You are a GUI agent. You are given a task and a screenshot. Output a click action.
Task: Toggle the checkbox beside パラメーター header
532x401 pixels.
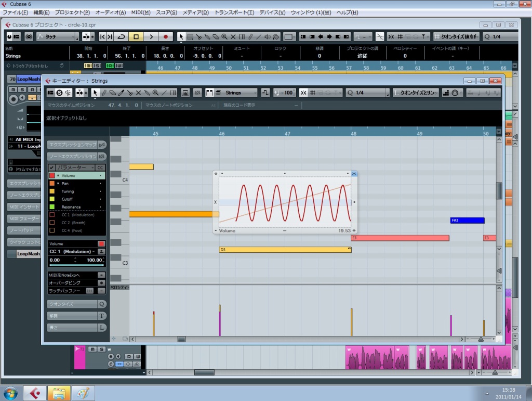(x=52, y=167)
